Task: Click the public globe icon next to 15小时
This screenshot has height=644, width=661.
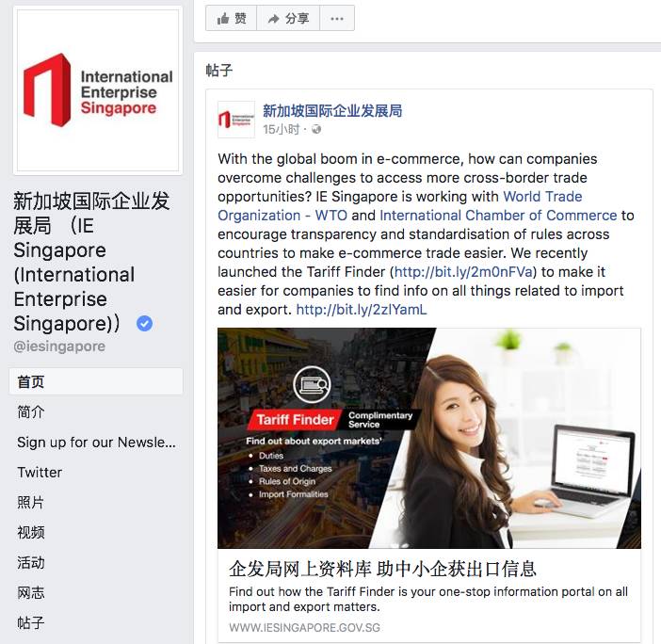Action: pyautogui.click(x=316, y=129)
